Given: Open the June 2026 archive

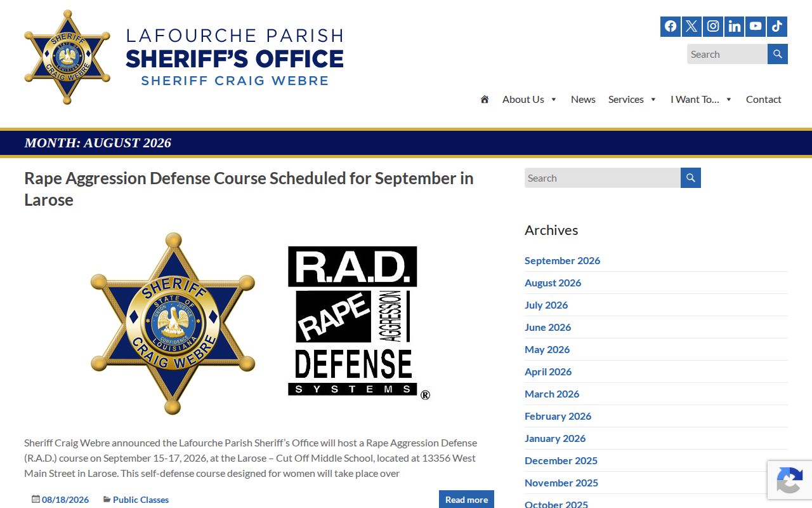Looking at the screenshot, I should click(547, 327).
